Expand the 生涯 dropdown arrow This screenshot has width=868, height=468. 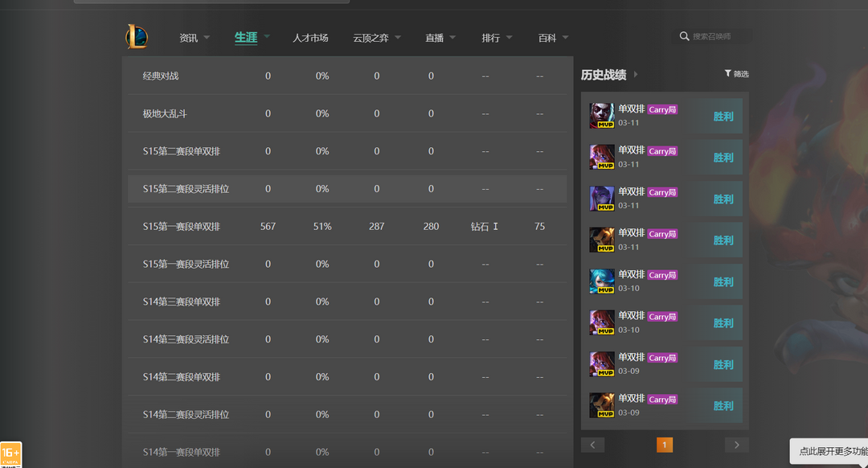coord(267,36)
